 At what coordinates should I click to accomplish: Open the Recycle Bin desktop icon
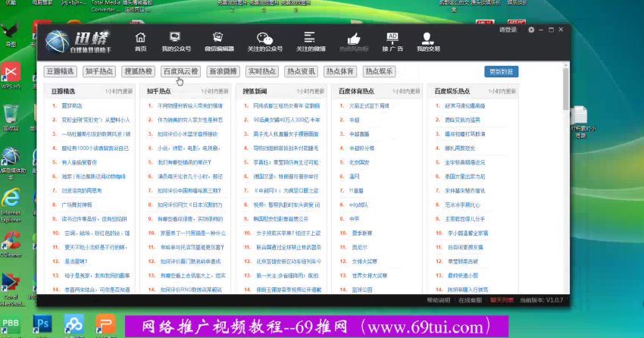pyautogui.click(x=11, y=117)
